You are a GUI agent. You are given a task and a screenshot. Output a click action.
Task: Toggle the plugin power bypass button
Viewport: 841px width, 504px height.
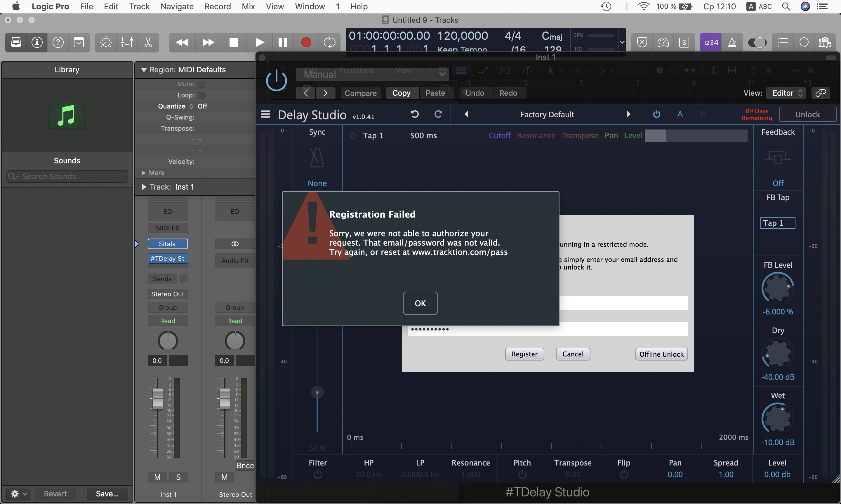[x=276, y=81]
